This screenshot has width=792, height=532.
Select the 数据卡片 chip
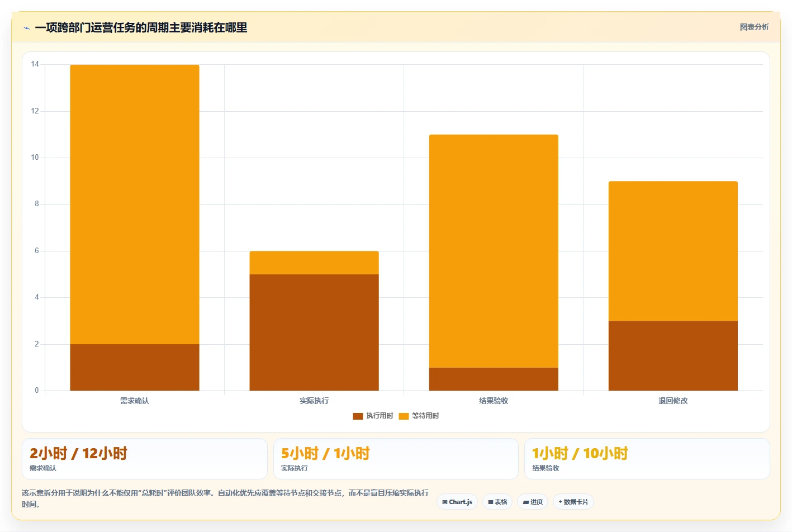point(573,502)
